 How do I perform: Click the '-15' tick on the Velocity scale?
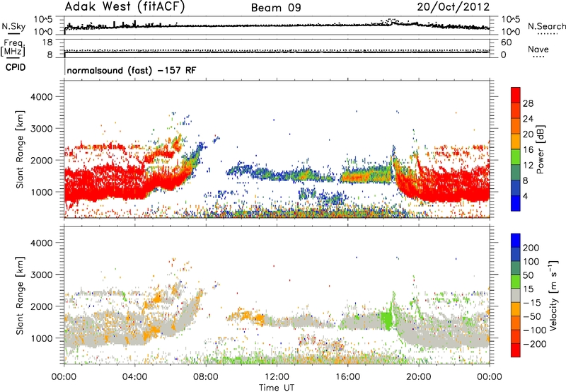531,302
